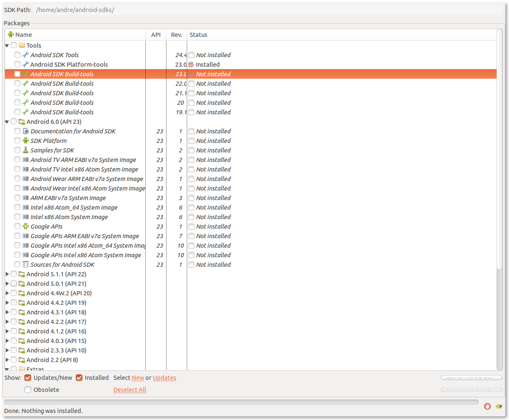Expand the Android 4.3.1 (API 18) group
This screenshot has width=509, height=420.
coord(7,312)
